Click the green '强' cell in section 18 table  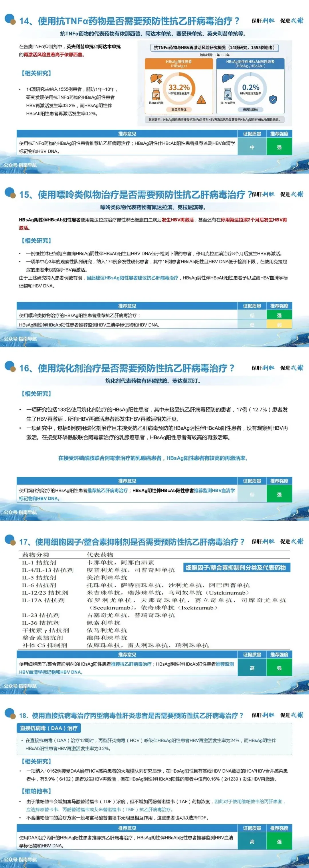(279, 841)
